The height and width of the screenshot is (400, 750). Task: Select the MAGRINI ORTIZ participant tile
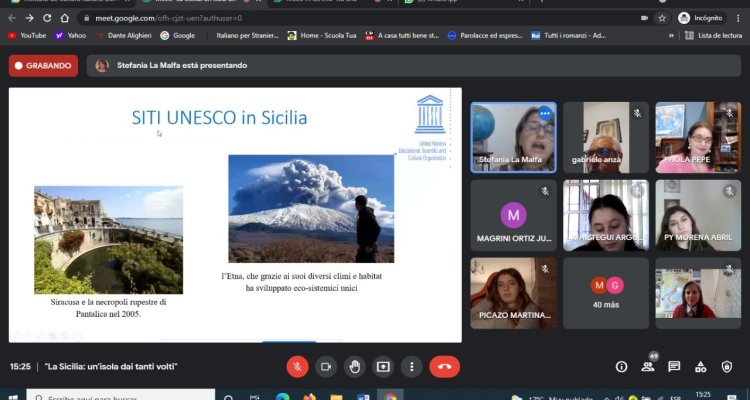coord(513,215)
